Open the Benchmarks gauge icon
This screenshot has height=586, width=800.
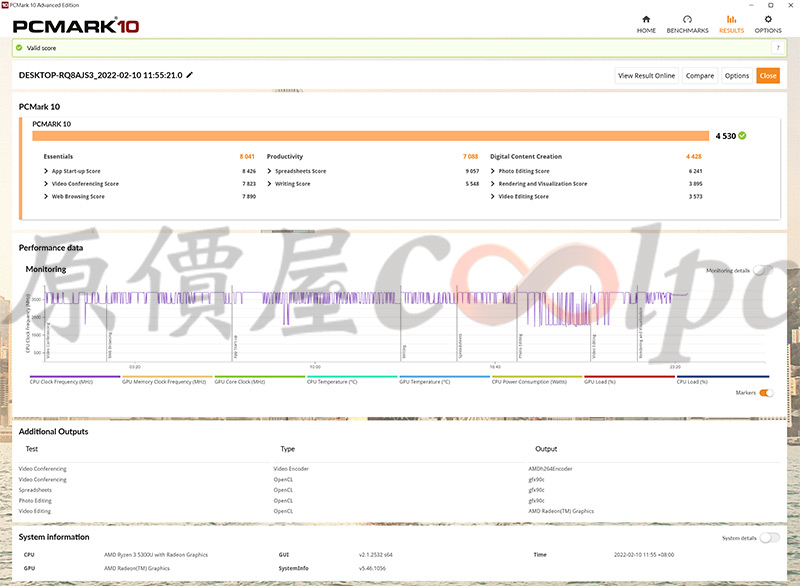(687, 19)
